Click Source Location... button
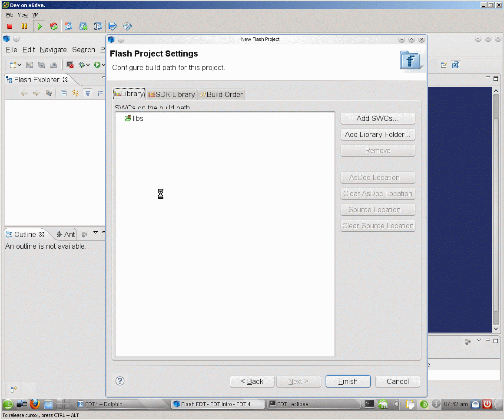504x420 pixels. click(x=378, y=210)
